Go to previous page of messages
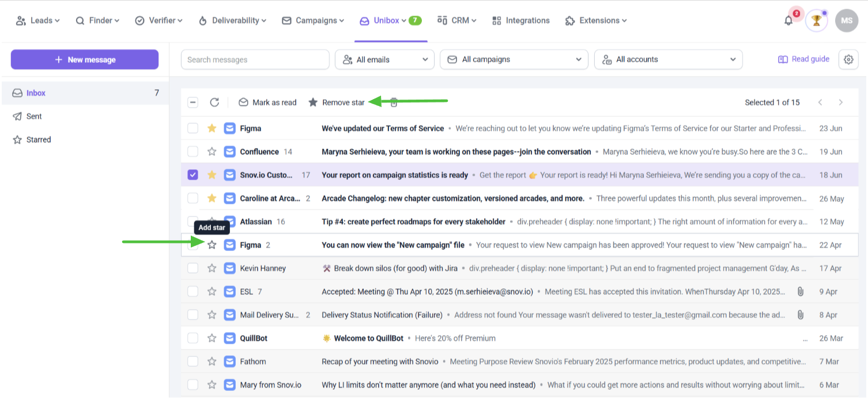The height and width of the screenshot is (399, 868). [820, 102]
